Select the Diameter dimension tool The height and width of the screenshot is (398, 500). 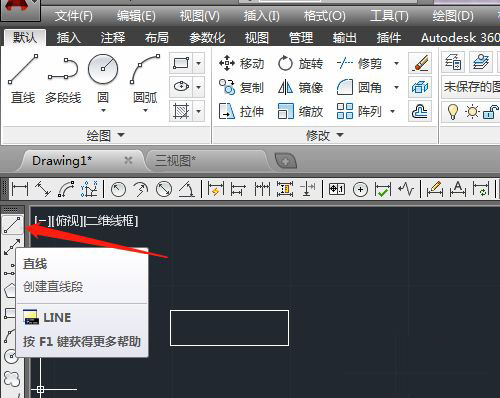point(164,189)
